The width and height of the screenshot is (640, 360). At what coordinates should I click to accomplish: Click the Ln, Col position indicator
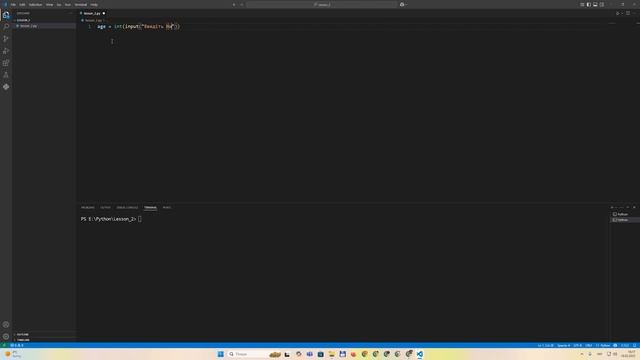545,345
